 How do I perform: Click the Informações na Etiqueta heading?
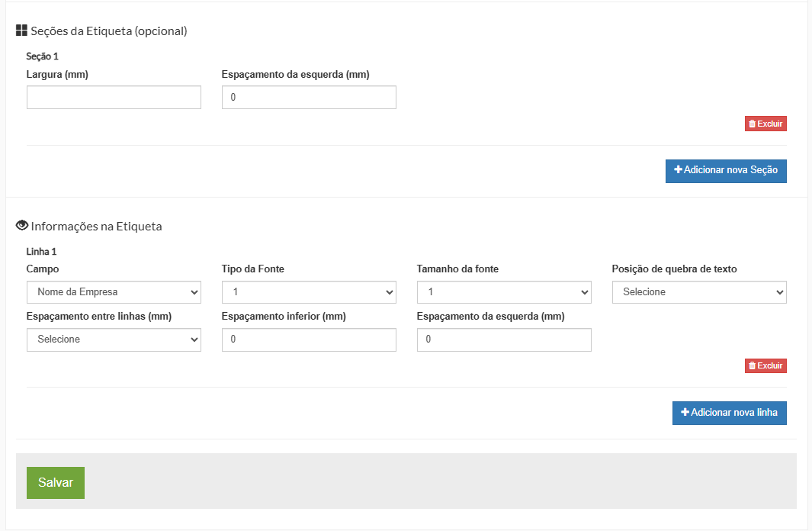coord(96,227)
